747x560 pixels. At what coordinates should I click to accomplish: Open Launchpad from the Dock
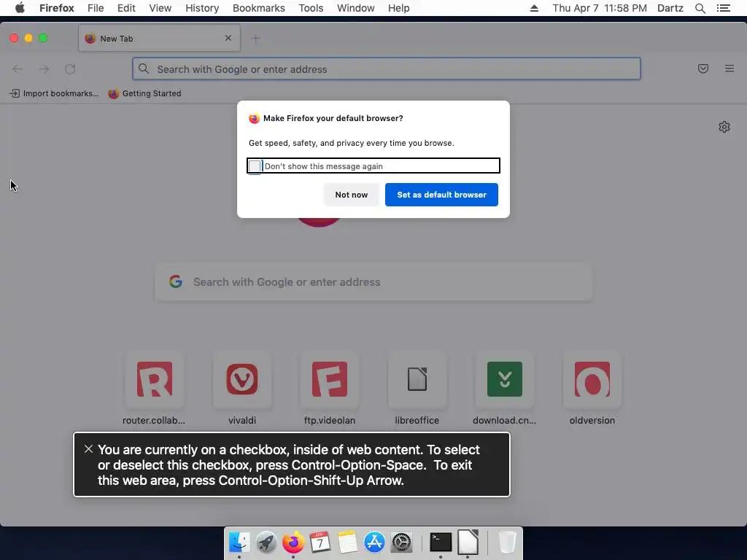coord(266,542)
